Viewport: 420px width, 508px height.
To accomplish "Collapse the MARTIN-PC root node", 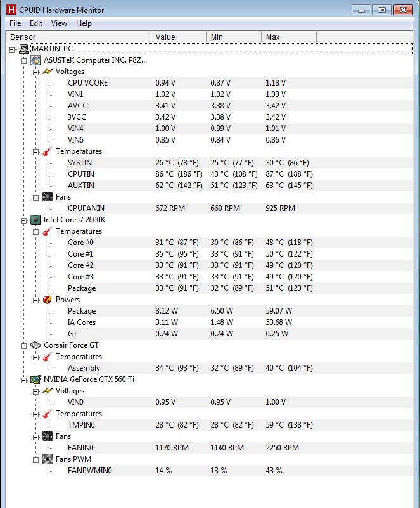I will point(11,49).
